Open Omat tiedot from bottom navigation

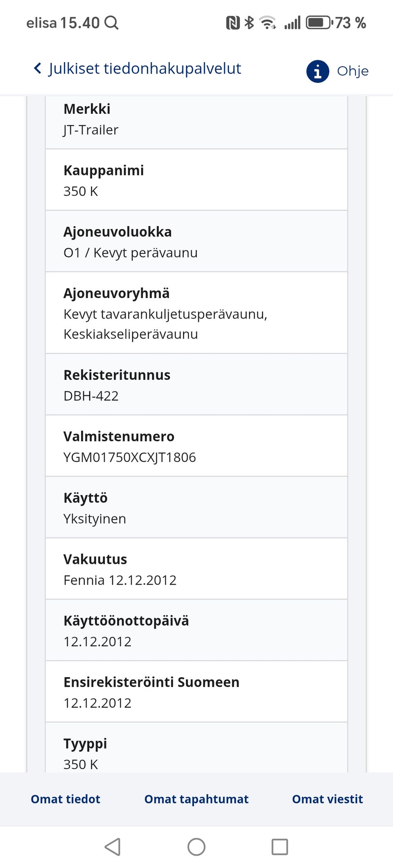(65, 799)
